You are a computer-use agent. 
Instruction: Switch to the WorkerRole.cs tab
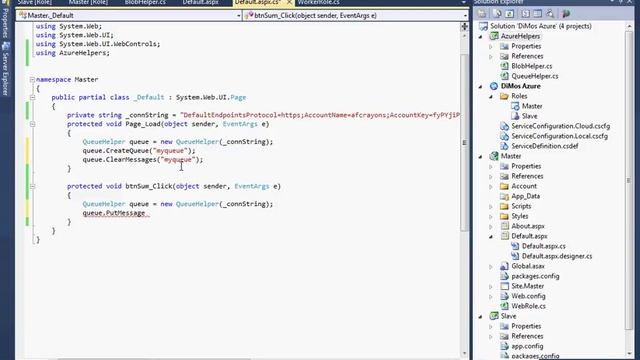click(x=318, y=2)
